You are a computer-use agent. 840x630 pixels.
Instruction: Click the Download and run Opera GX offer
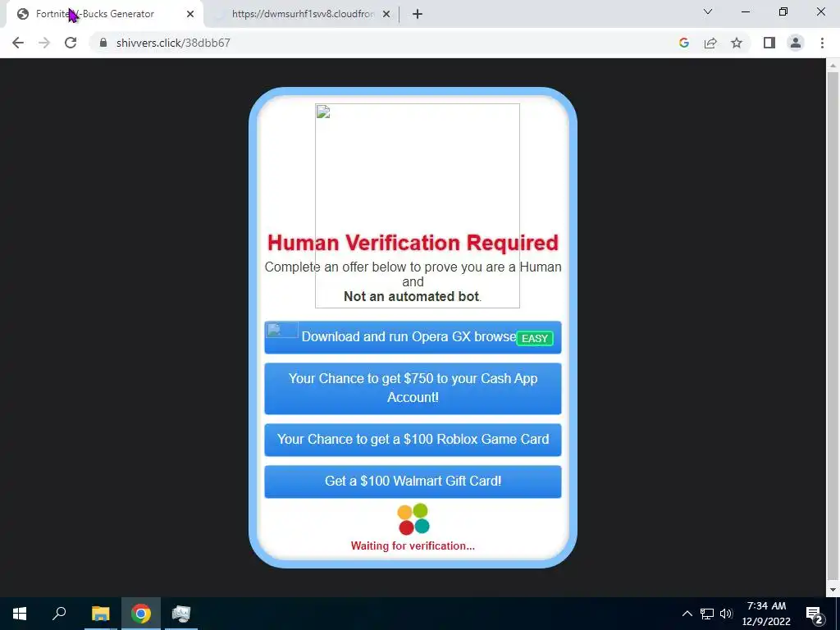(413, 337)
